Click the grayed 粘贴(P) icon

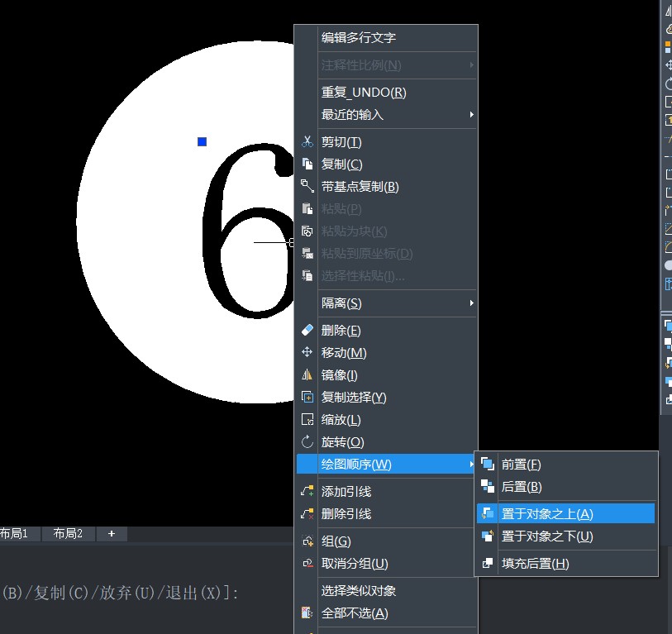coord(307,209)
